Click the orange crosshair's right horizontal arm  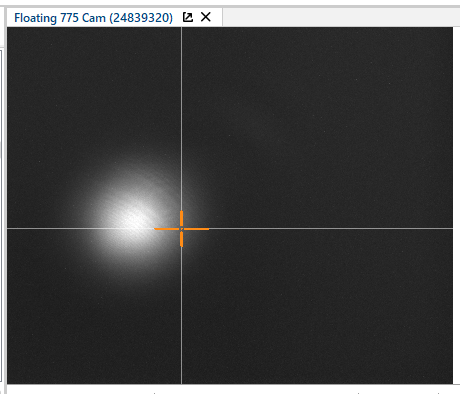point(197,229)
